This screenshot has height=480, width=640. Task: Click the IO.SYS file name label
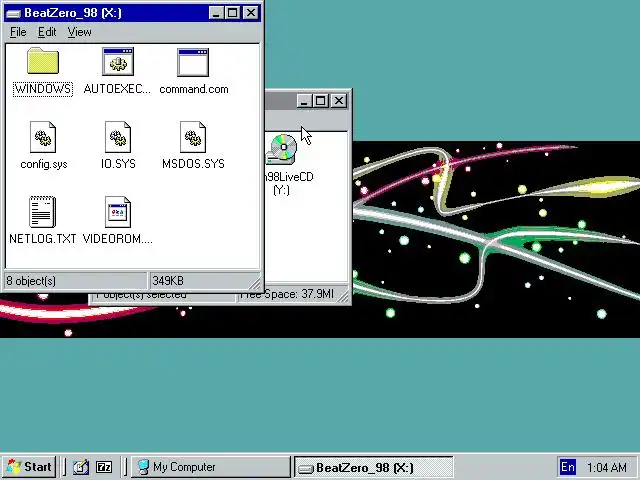[118, 164]
